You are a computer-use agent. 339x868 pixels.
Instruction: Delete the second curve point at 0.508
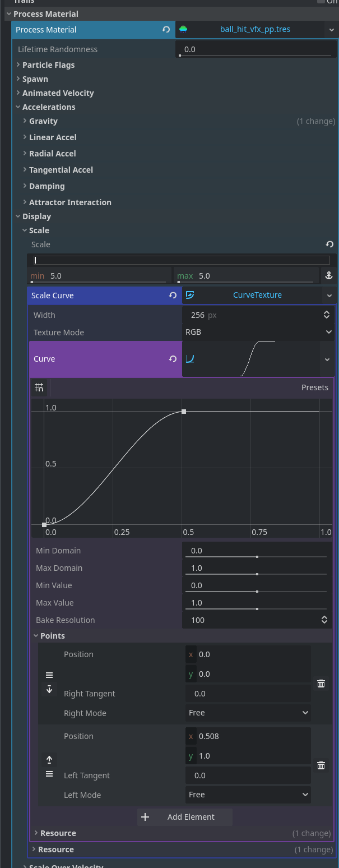click(321, 765)
